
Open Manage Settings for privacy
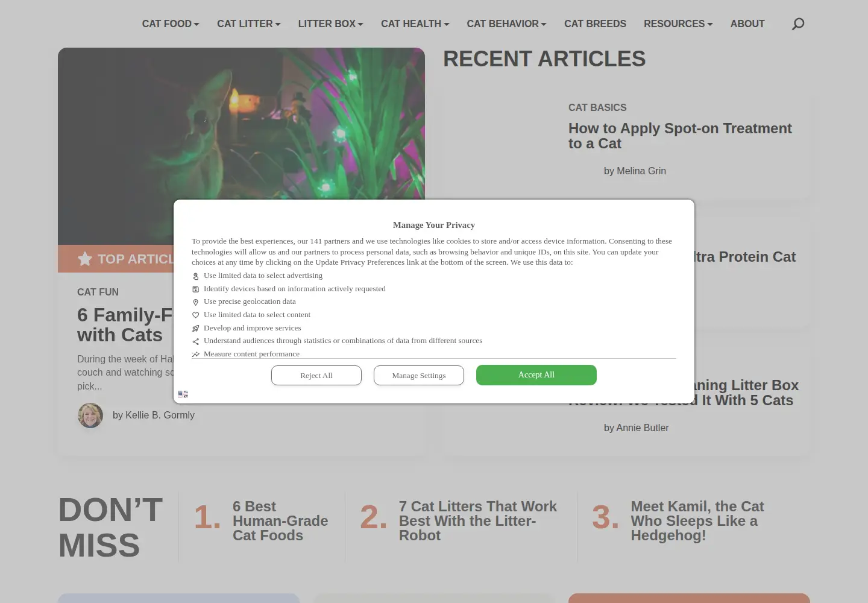point(419,375)
